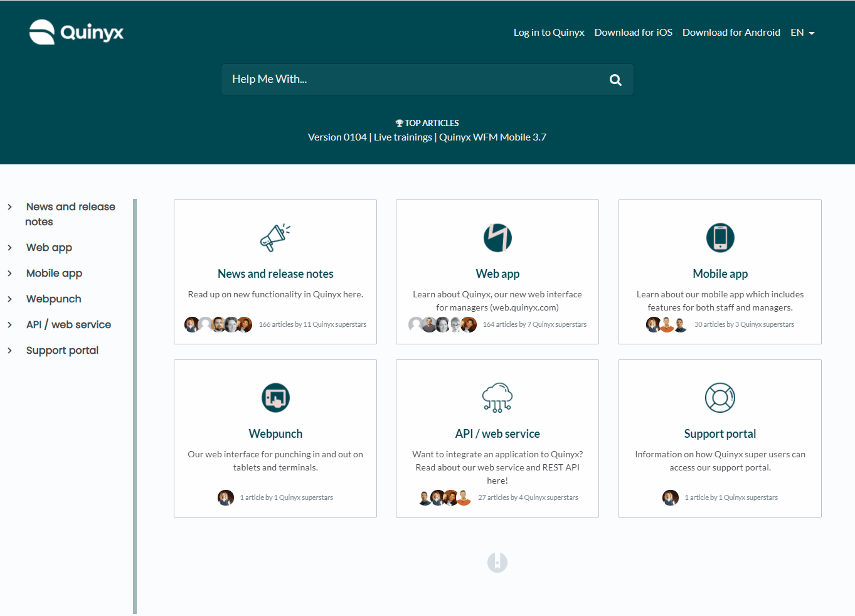Image resolution: width=855 pixels, height=616 pixels.
Task: Open the News and release notes card title
Action: click(x=275, y=274)
